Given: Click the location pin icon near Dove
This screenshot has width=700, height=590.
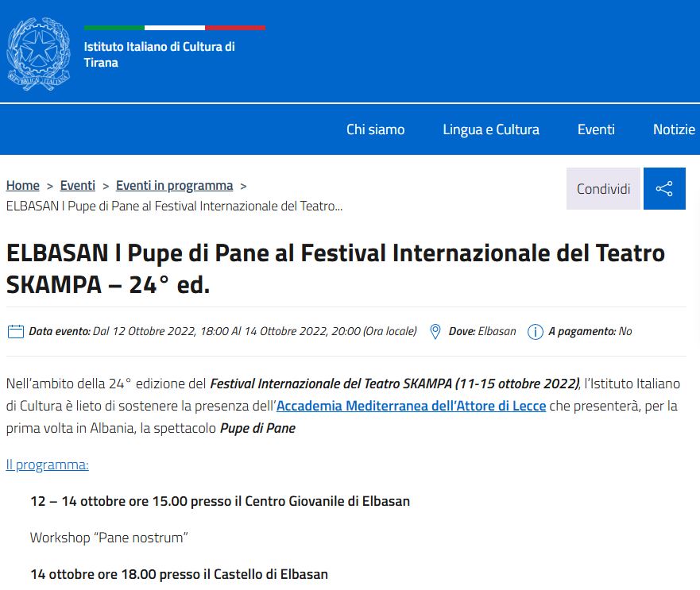Looking at the screenshot, I should coord(435,331).
